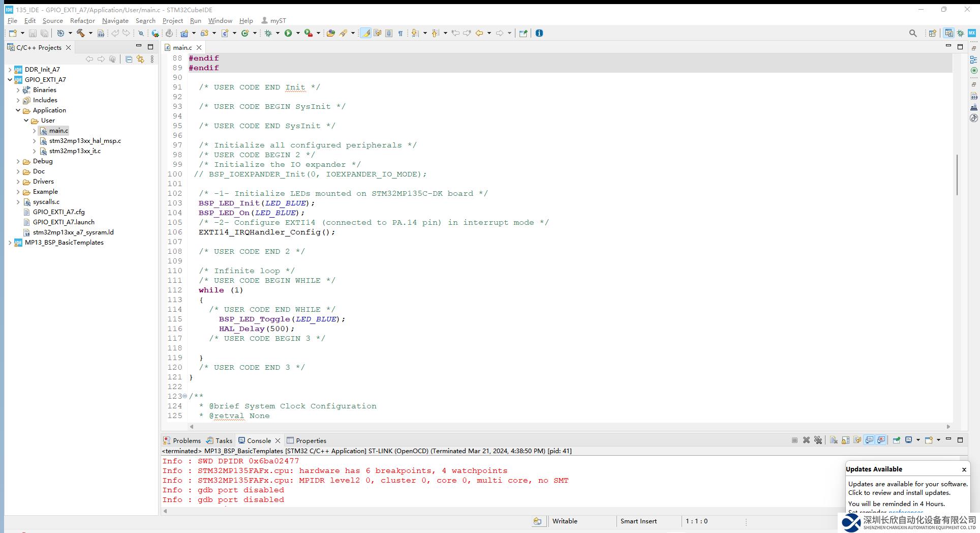
Task: Remove all terminated launches in Console
Action: coord(818,440)
